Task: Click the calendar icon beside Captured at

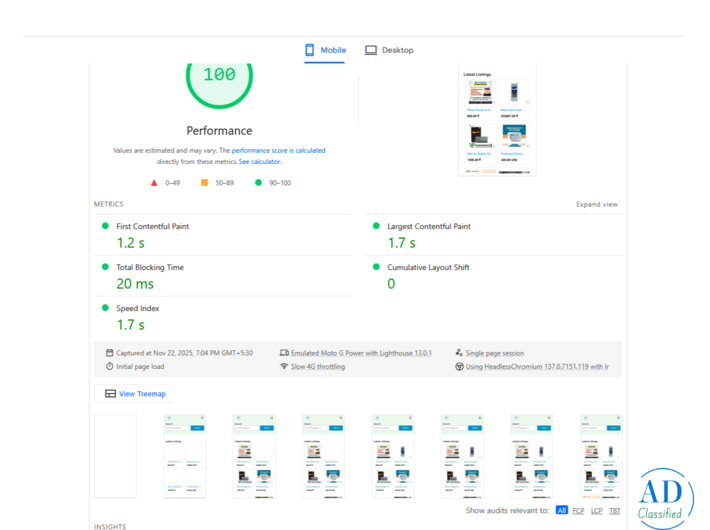Action: 110,352
